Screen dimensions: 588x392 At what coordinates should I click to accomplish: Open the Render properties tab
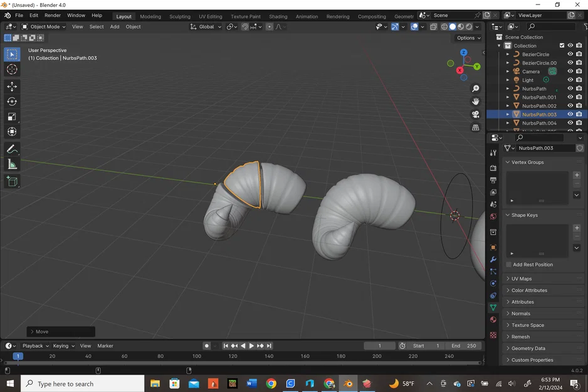tap(493, 168)
